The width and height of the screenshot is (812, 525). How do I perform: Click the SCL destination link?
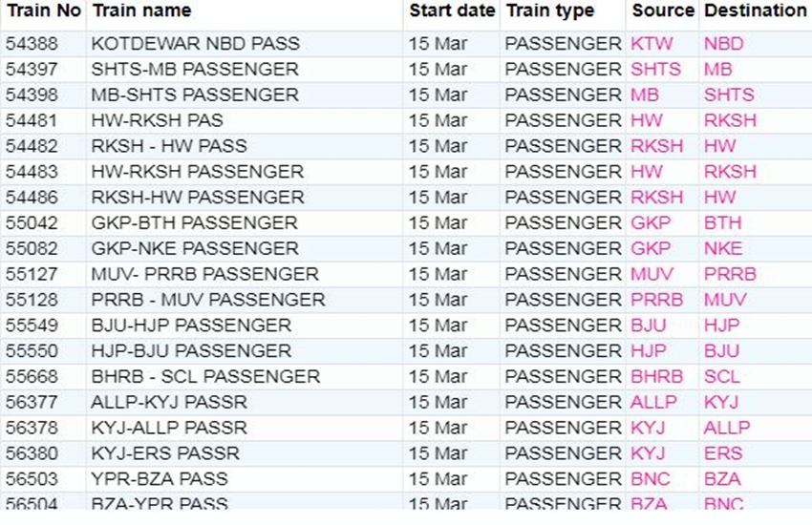722,377
